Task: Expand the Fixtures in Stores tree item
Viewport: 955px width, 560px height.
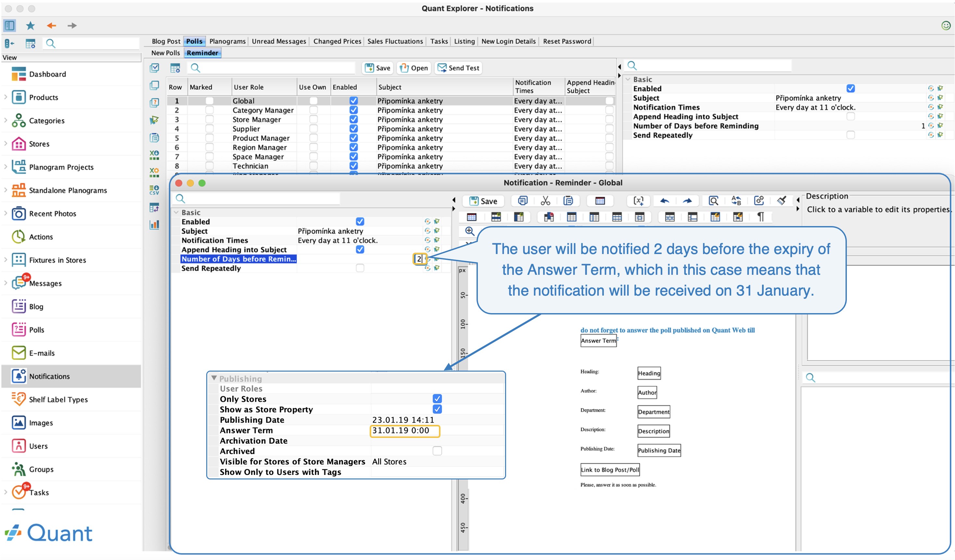Action: (6, 260)
